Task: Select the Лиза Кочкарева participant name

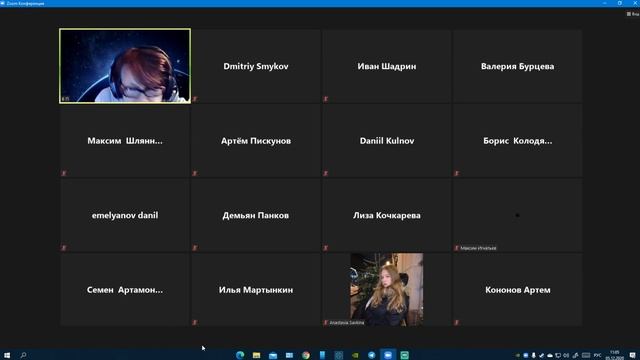Action: point(387,215)
